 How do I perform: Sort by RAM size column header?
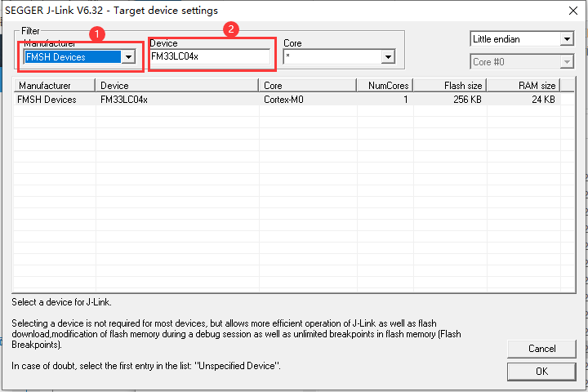[x=523, y=86]
